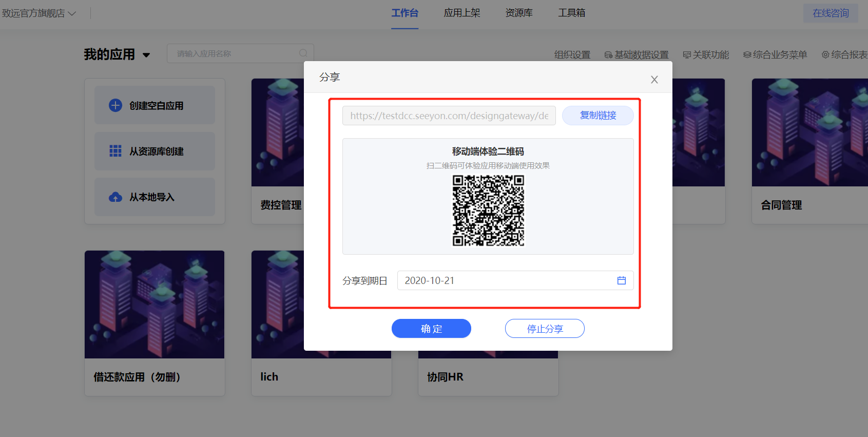Switch to the 工作台 tab
This screenshot has height=437, width=868.
coord(404,13)
